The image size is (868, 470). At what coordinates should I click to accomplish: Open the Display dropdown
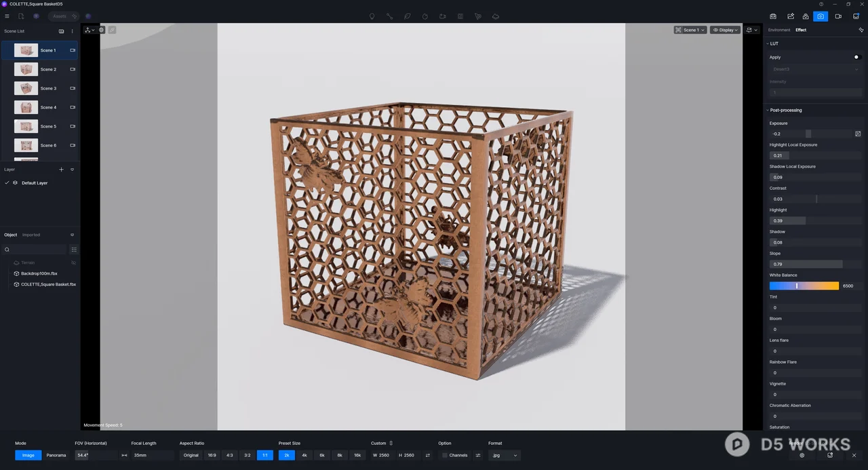pyautogui.click(x=725, y=30)
